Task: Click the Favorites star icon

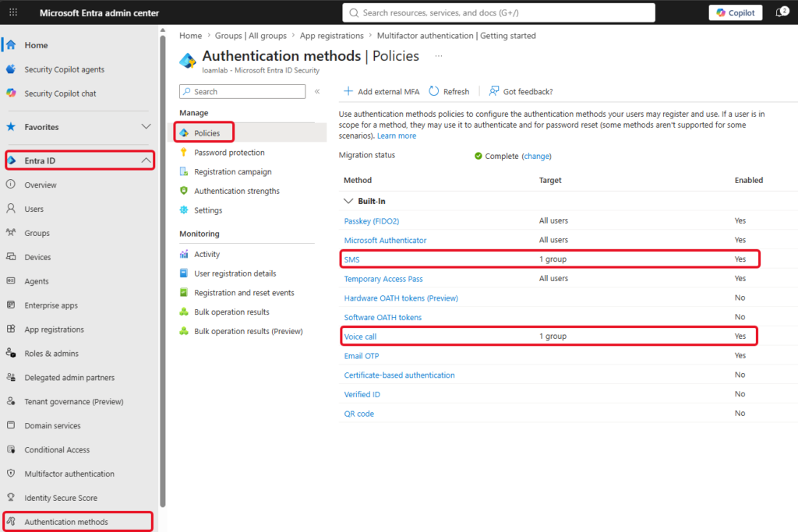Action: point(11,127)
